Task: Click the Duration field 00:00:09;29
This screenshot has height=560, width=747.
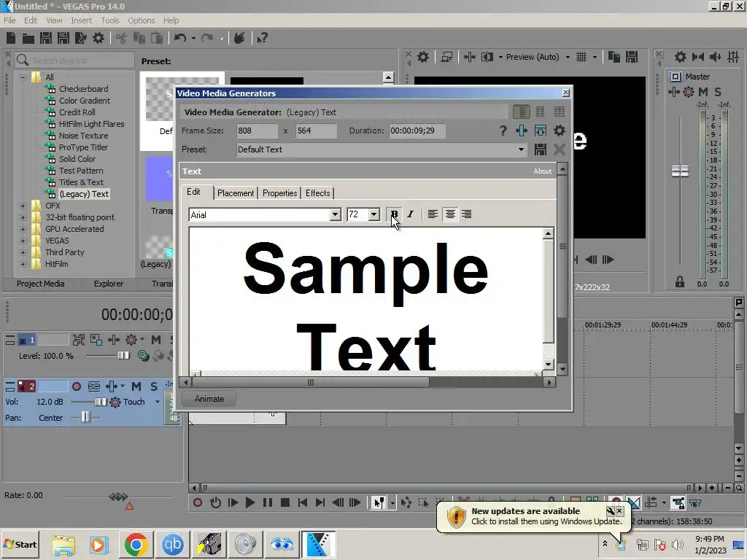Action: 417,131
